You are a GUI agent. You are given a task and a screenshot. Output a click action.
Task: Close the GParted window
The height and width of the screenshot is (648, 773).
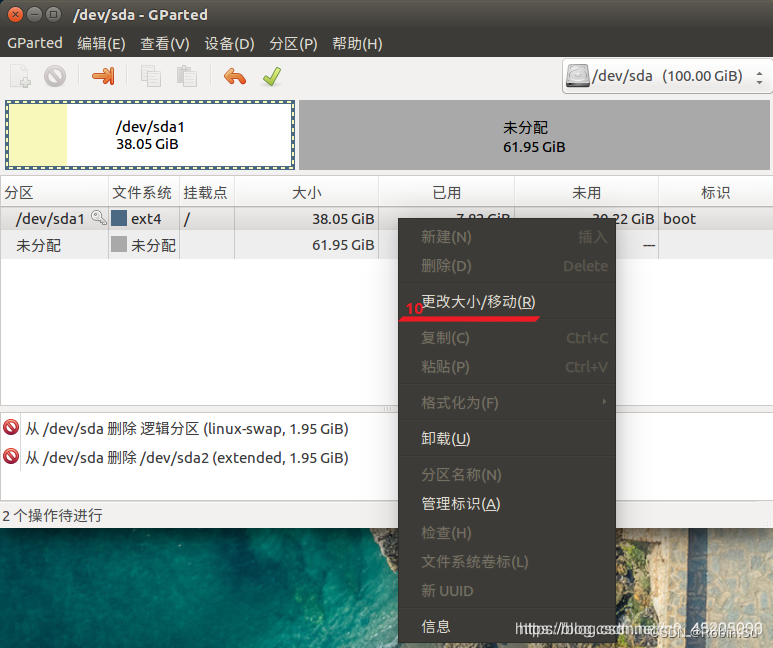click(x=15, y=15)
